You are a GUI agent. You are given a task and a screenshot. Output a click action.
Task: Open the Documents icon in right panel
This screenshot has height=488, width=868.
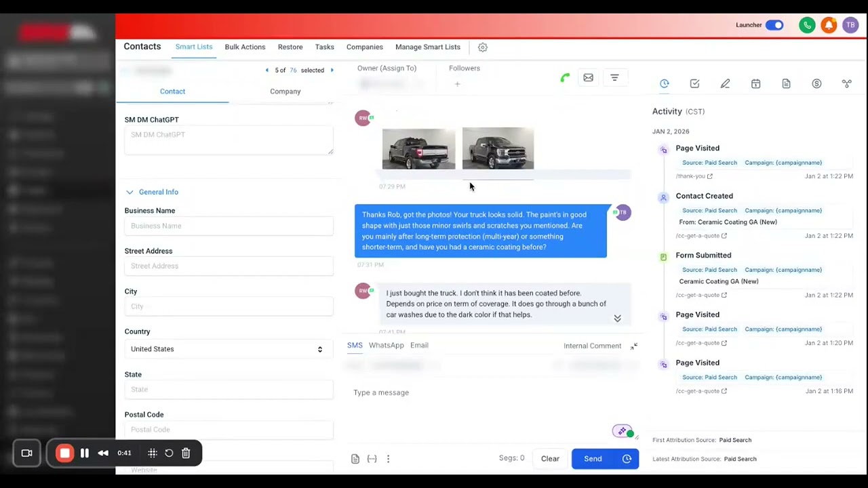click(786, 83)
